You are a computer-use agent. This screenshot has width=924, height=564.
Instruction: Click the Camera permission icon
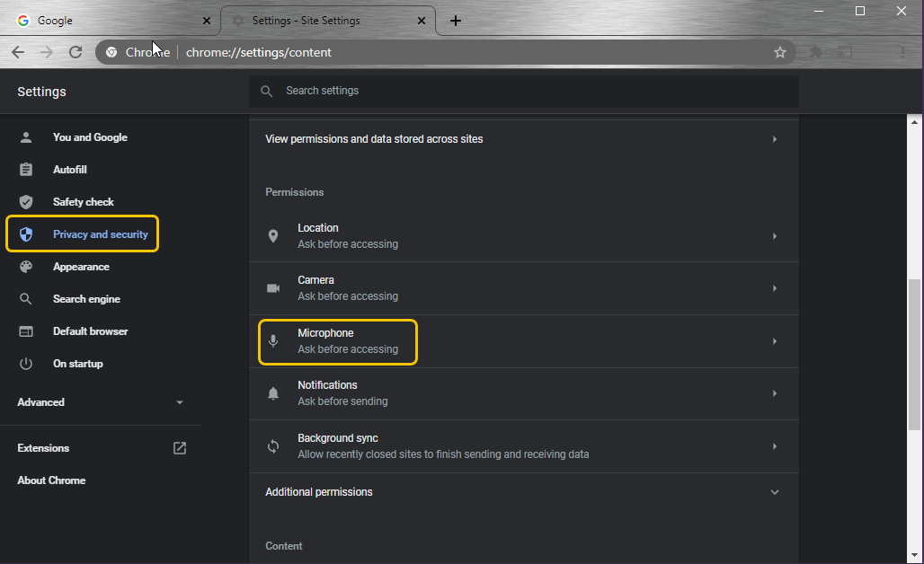pos(273,288)
